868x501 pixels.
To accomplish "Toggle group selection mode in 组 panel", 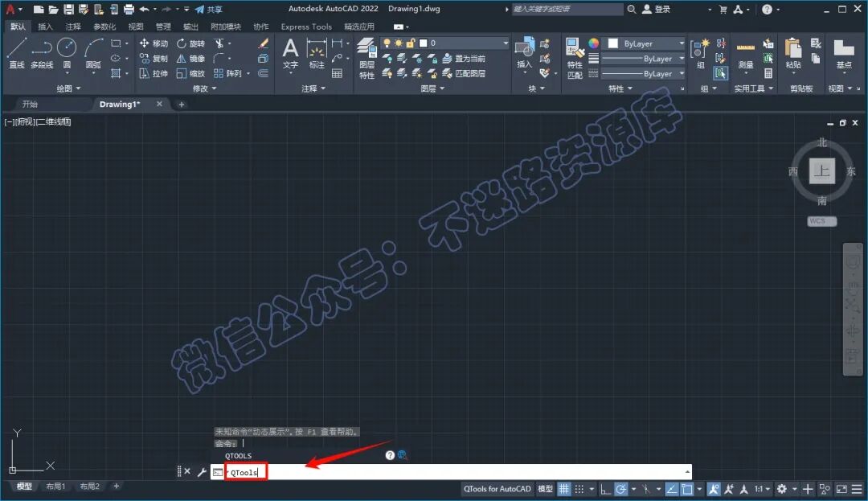I will [720, 73].
